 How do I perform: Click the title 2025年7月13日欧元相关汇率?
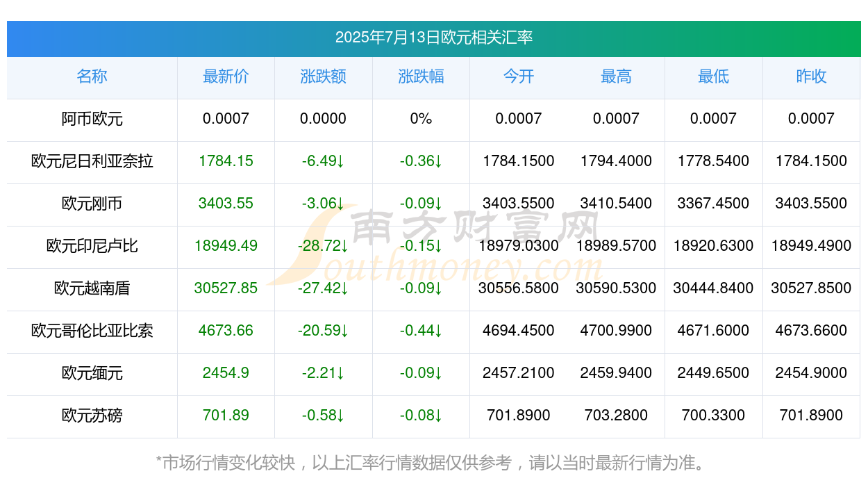click(434, 38)
